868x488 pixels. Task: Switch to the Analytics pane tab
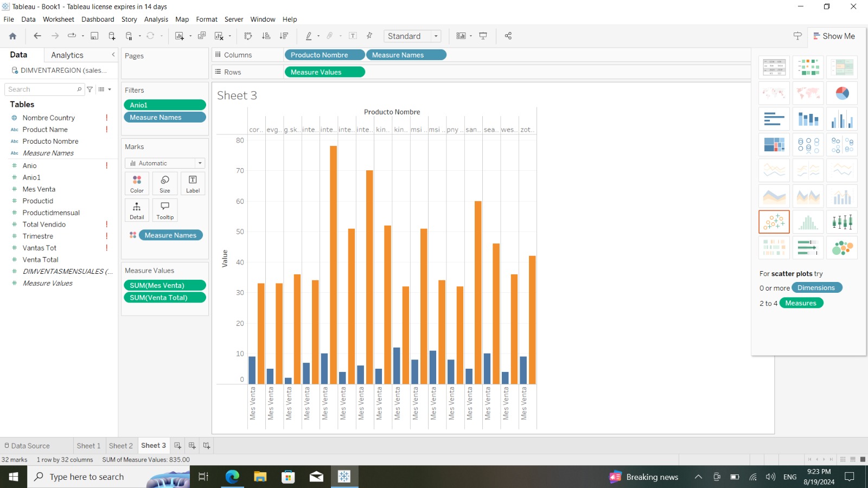[67, 55]
